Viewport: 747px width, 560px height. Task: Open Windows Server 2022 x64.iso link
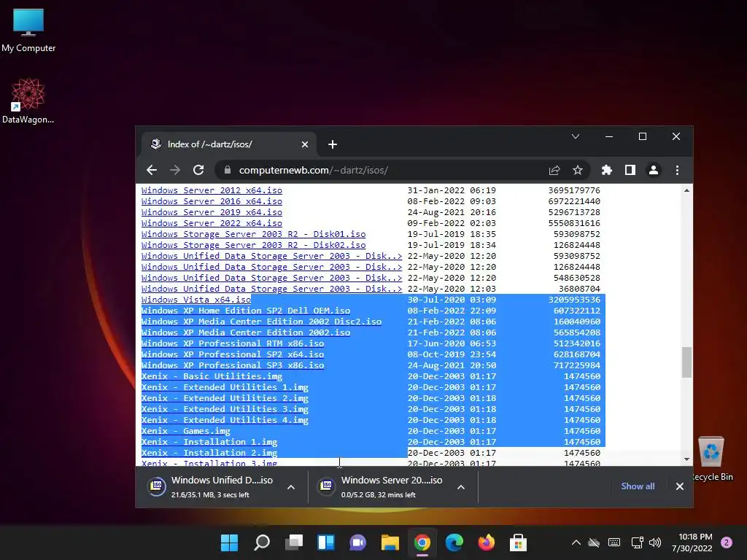point(212,223)
